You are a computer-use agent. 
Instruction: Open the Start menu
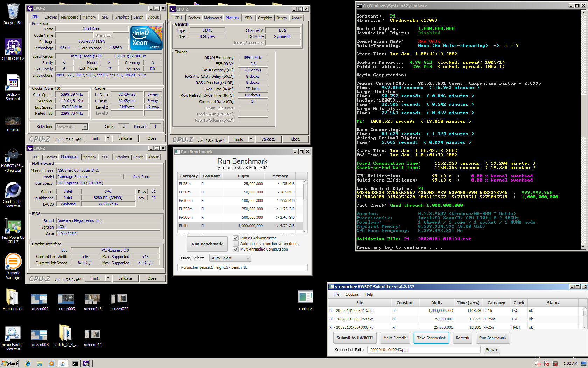coord(10,363)
